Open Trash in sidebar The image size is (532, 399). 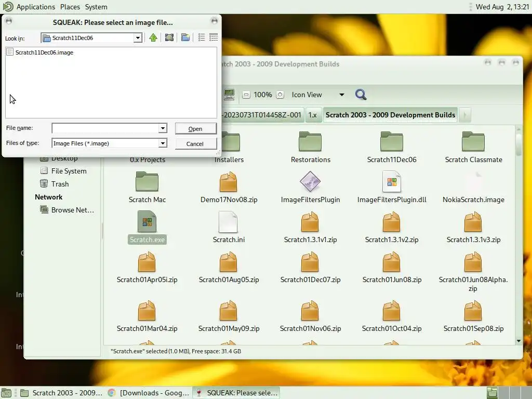click(55, 184)
